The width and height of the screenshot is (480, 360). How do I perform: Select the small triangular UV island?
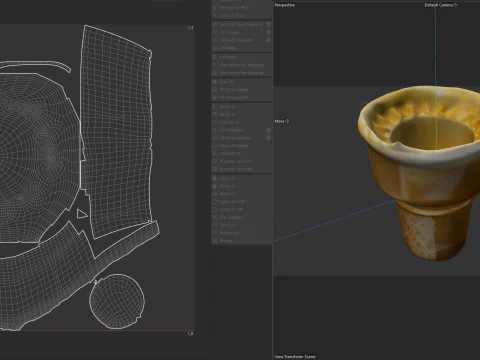(x=82, y=214)
